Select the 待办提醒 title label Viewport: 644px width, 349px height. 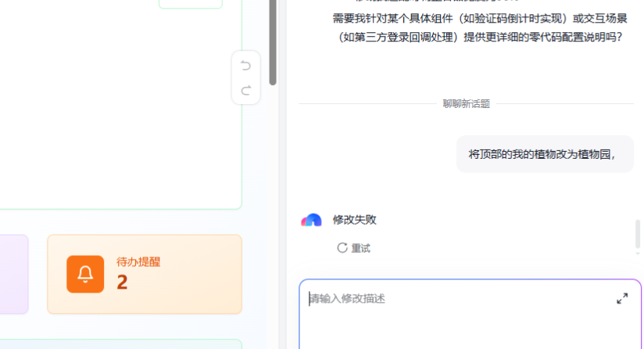[x=138, y=261]
